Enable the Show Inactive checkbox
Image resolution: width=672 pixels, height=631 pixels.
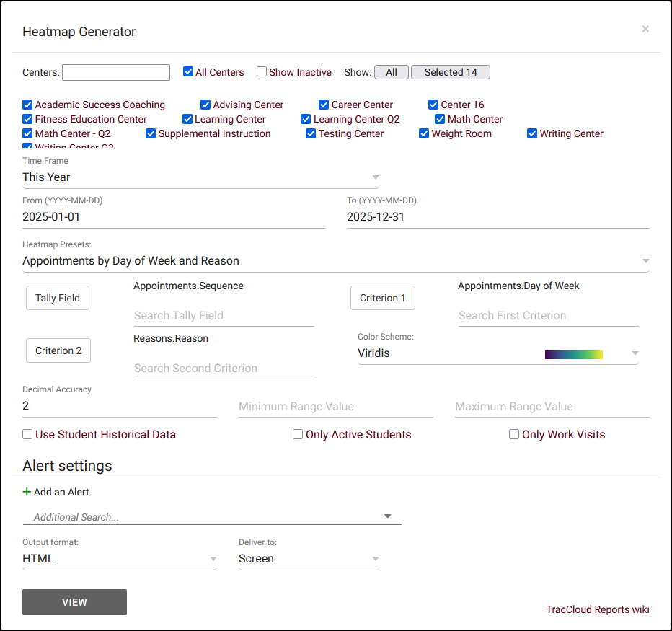tap(262, 72)
